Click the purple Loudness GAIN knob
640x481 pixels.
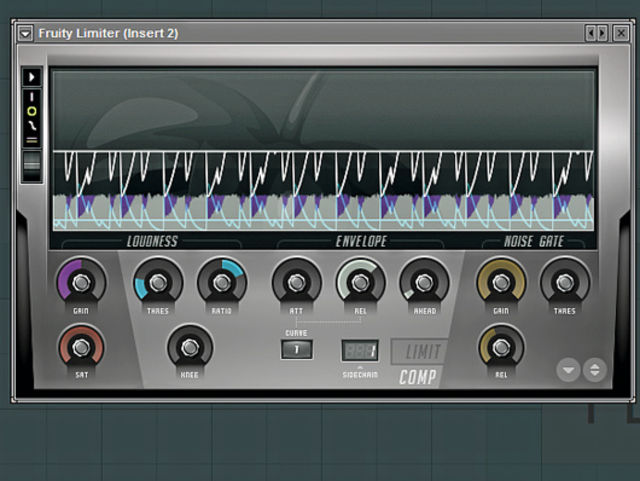81,282
